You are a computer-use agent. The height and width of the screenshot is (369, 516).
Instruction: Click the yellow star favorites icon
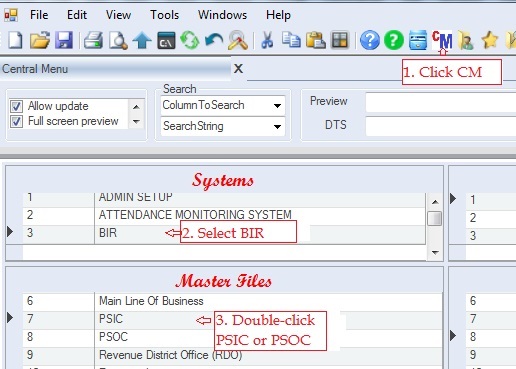[x=490, y=40]
